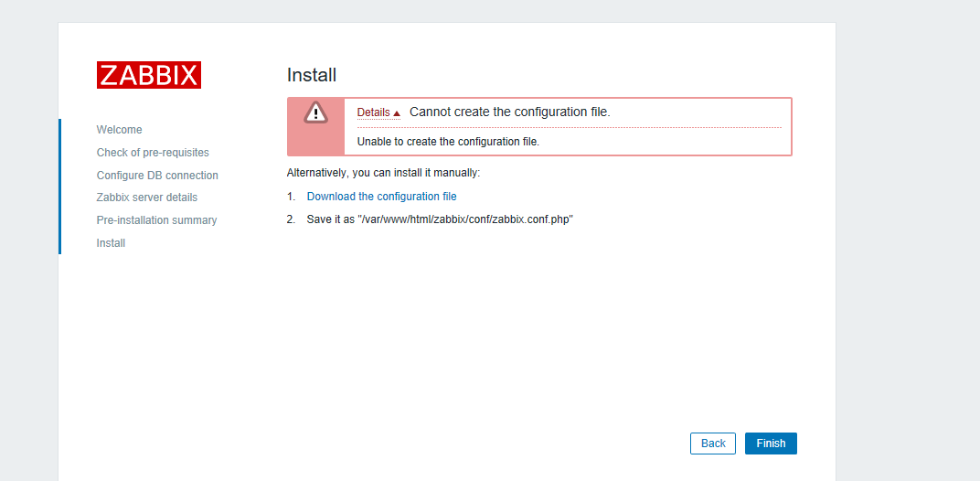The width and height of the screenshot is (980, 481).
Task: Go to the Welcome step
Action: pyautogui.click(x=120, y=130)
